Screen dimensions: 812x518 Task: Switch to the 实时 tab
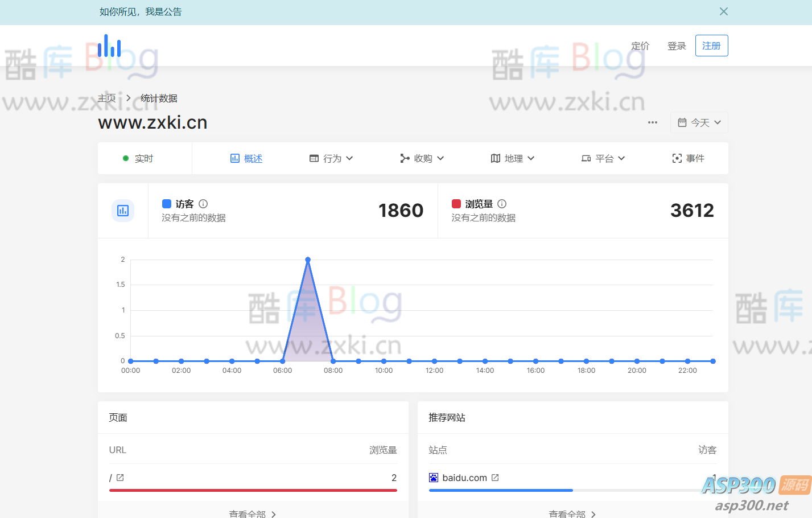tap(139, 158)
